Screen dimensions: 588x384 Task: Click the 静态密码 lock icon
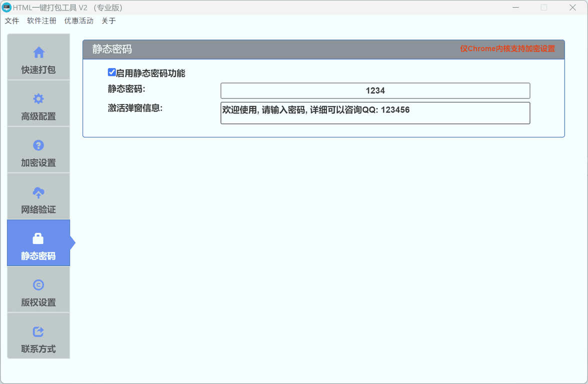click(x=38, y=238)
